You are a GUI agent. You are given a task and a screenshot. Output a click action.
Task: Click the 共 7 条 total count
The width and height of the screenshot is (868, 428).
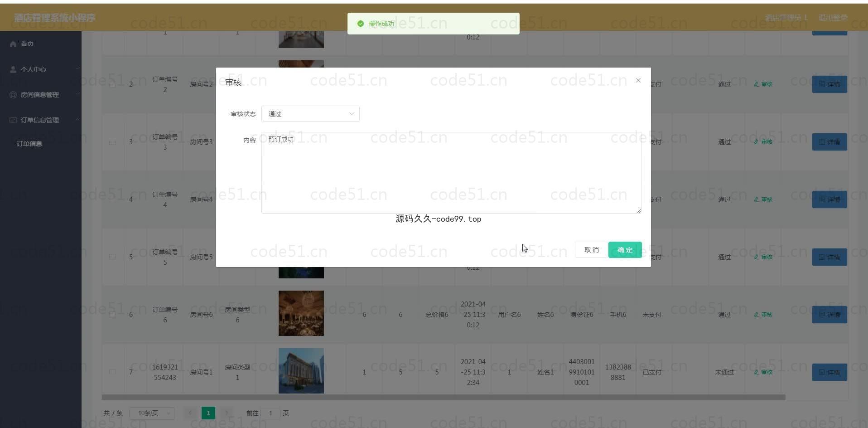click(113, 413)
